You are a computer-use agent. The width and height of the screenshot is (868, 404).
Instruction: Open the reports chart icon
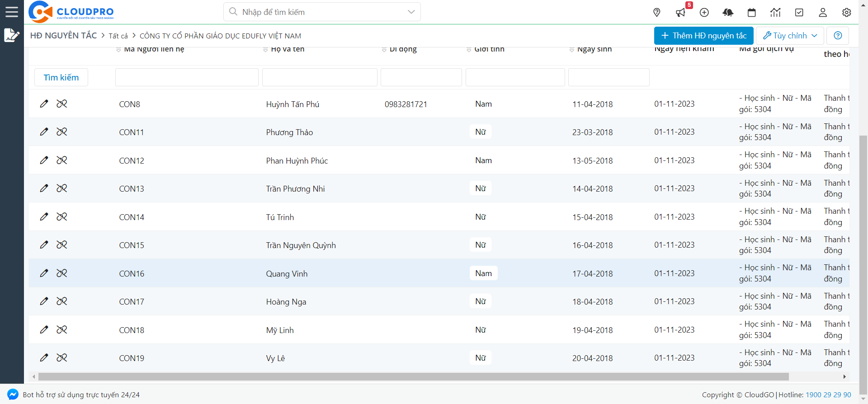[775, 12]
